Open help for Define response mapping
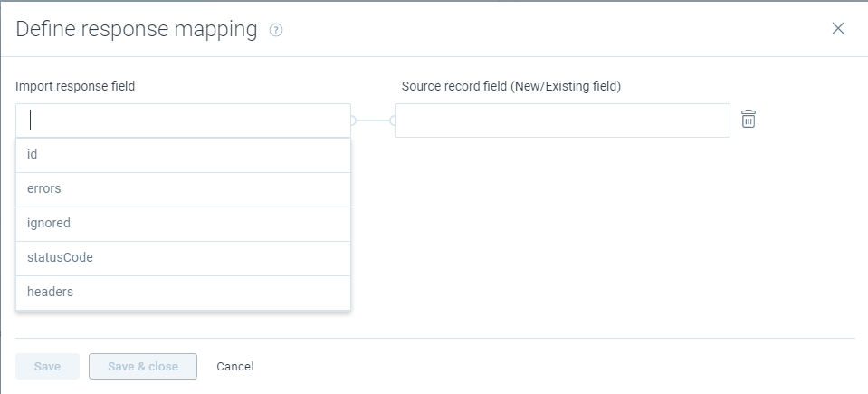 (x=276, y=30)
